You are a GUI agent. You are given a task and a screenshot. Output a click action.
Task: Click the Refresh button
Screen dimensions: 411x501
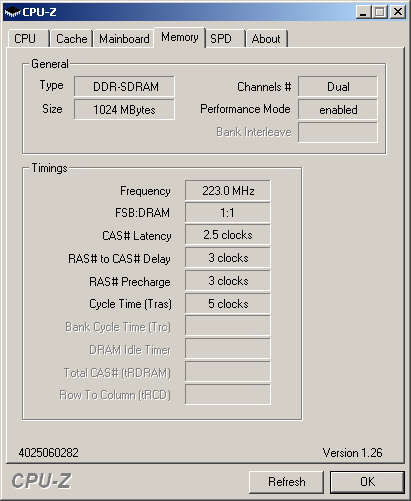pyautogui.click(x=286, y=482)
